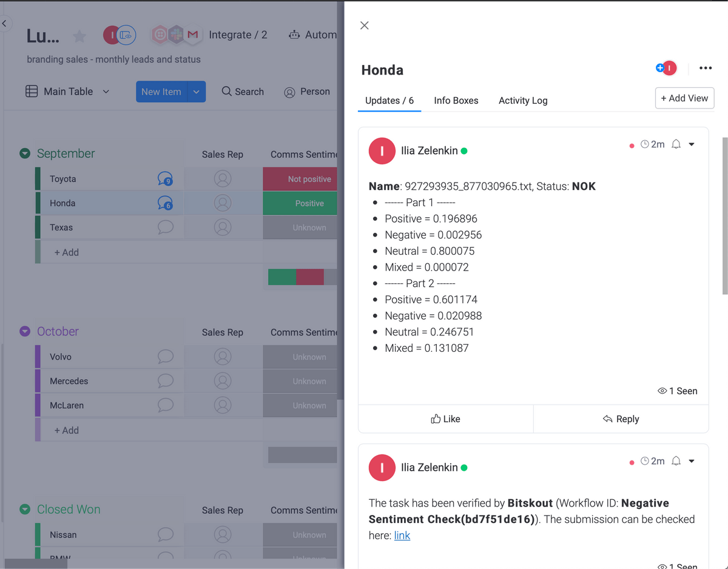Assign a sales rep to Mercedes
The height and width of the screenshot is (569, 728).
[223, 381]
